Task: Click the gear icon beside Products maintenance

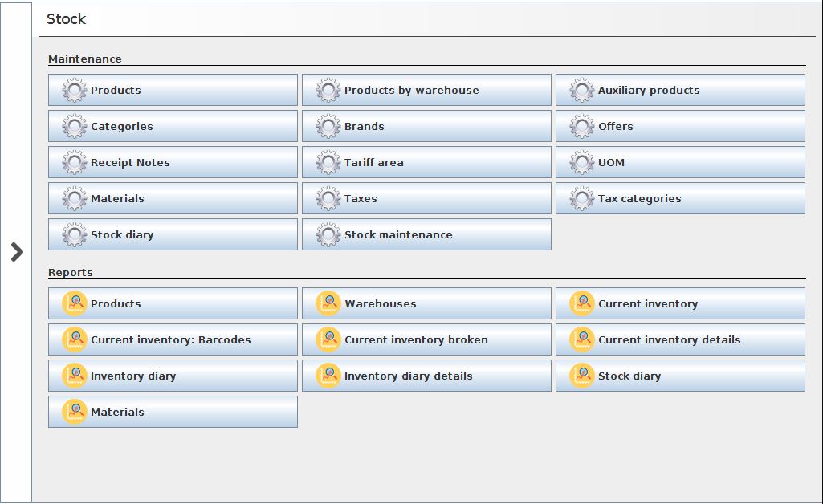Action: coord(75,91)
